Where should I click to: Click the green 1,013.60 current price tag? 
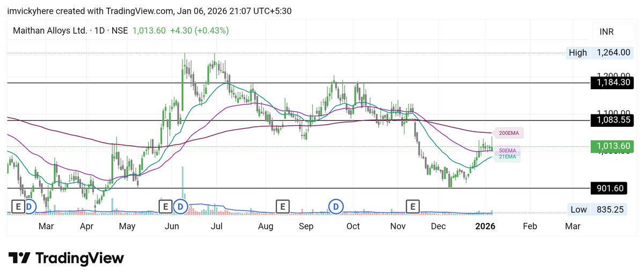[x=612, y=146]
